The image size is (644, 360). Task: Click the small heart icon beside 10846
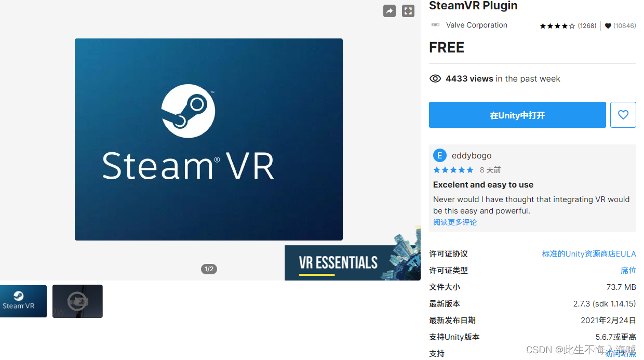click(608, 26)
